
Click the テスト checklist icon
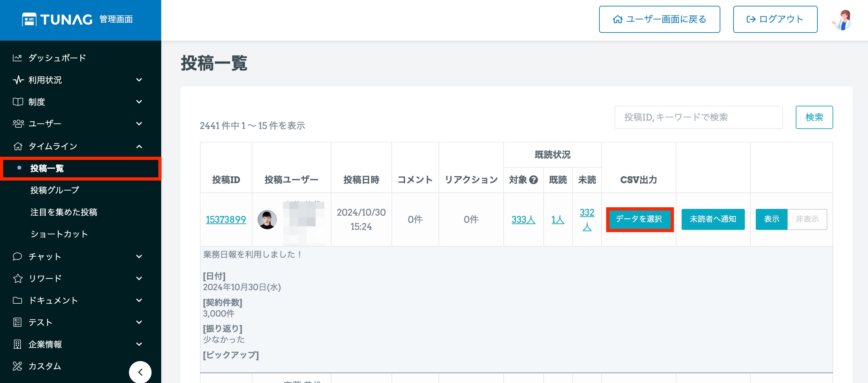17,322
